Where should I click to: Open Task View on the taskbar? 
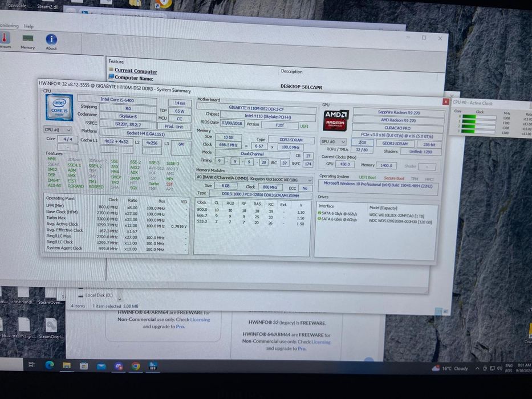pyautogui.click(x=31, y=364)
